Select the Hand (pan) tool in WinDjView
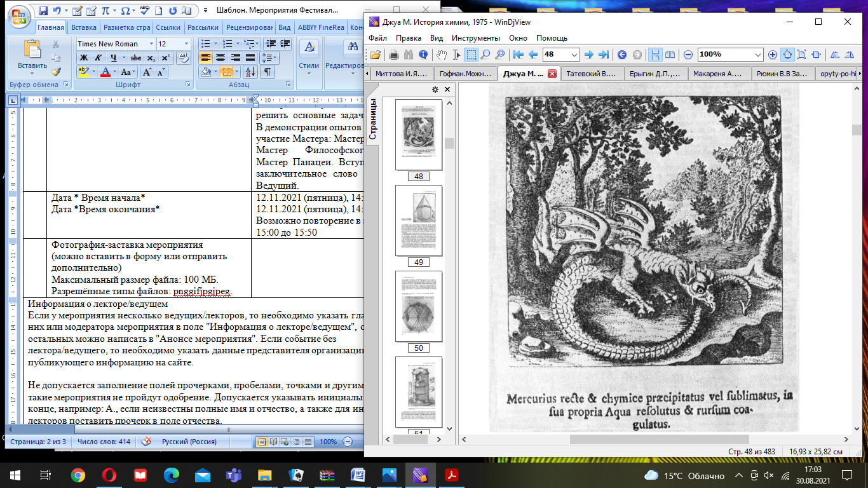Image resolution: width=868 pixels, height=488 pixels. (x=442, y=55)
